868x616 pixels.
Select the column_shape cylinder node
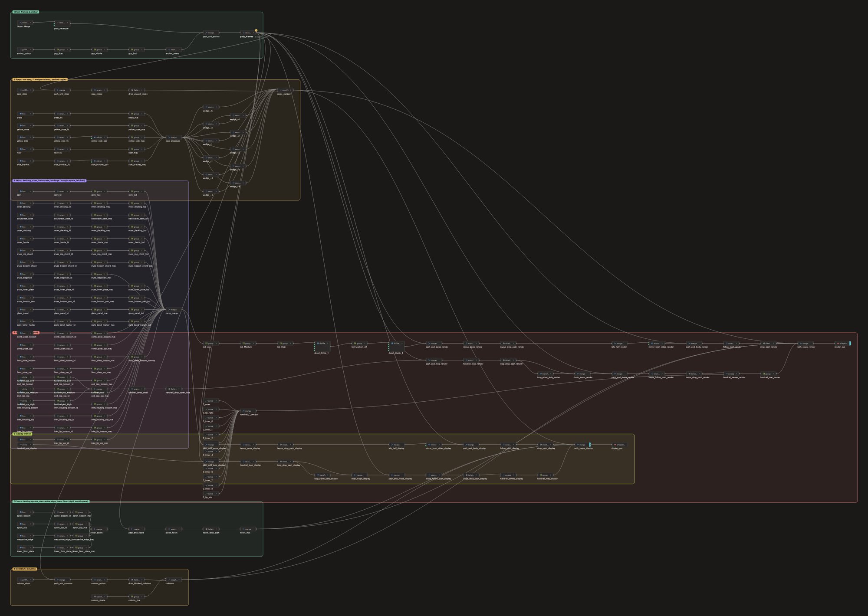99,596
